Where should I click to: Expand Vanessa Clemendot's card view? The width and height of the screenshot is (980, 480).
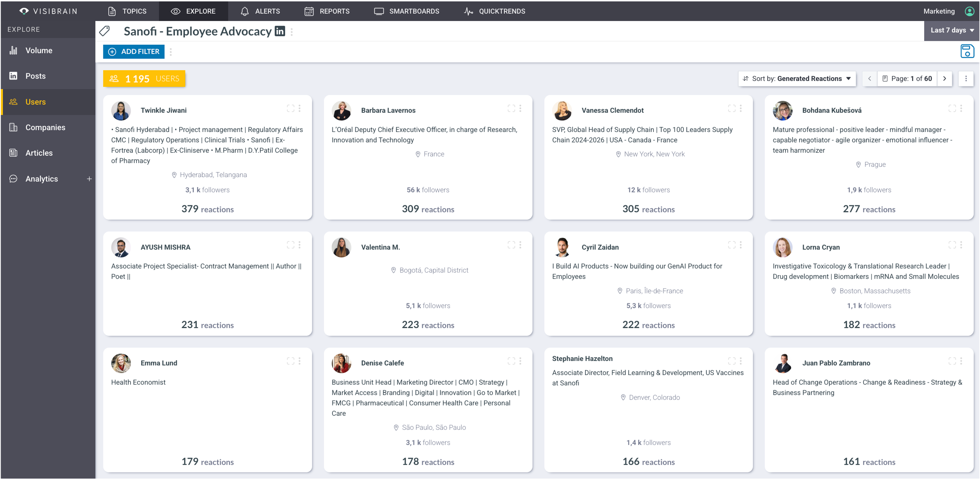tap(732, 109)
